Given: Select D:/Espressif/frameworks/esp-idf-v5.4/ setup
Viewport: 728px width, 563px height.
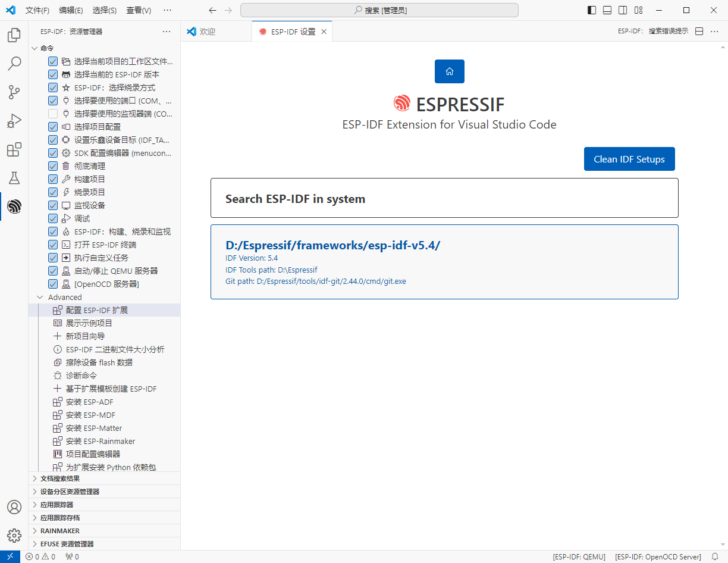Looking at the screenshot, I should click(444, 262).
